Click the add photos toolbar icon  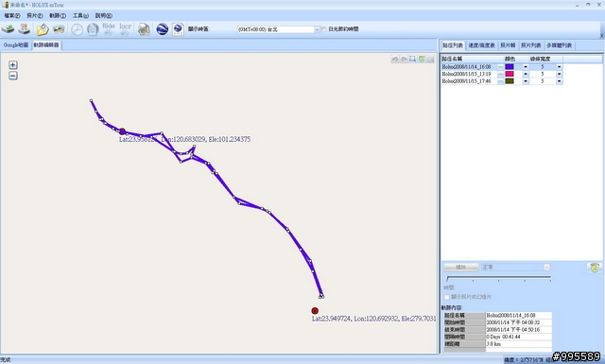59,29
